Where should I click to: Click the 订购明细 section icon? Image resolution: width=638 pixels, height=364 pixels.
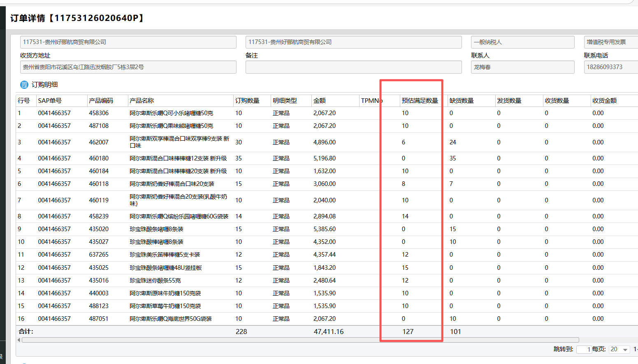(x=24, y=85)
